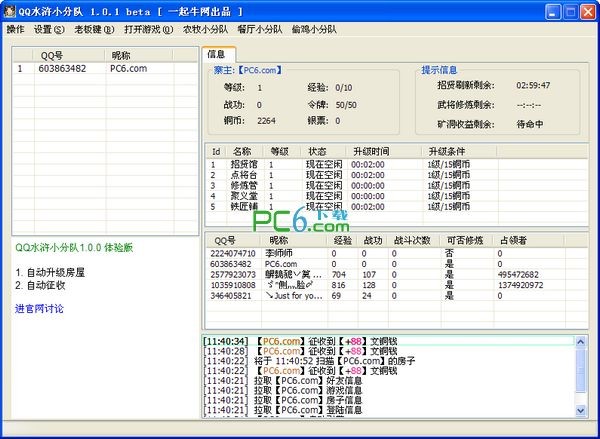Select friend row 李师师
This screenshot has width=600, height=439.
click(x=396, y=253)
